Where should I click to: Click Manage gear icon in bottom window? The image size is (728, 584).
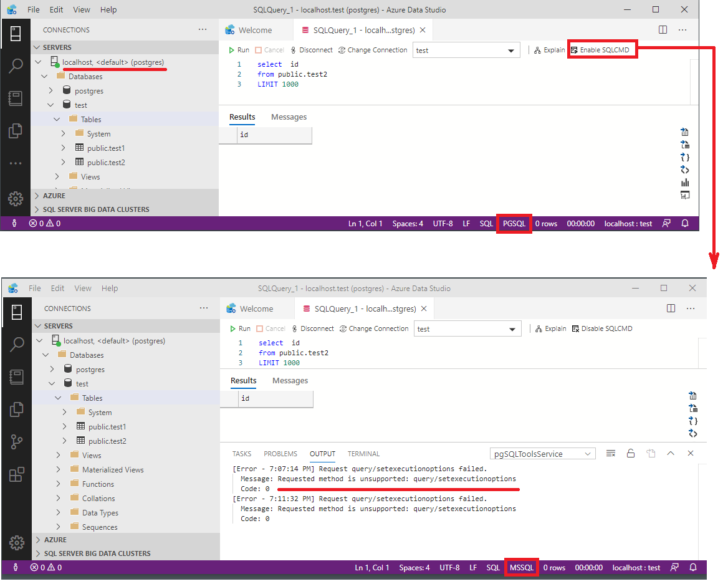(x=17, y=543)
